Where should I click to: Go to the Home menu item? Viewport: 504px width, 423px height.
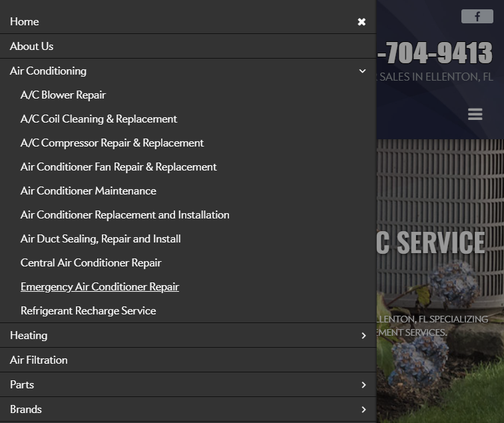coord(25,21)
